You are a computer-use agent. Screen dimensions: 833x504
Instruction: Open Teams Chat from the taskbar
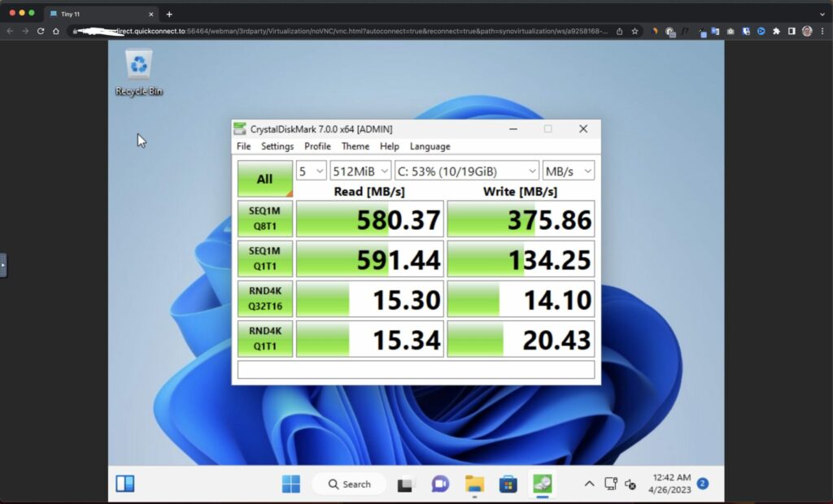[440, 484]
